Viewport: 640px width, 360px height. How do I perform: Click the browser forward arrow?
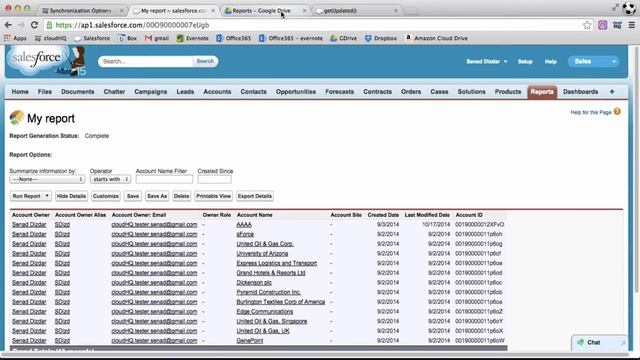[x=21, y=25]
